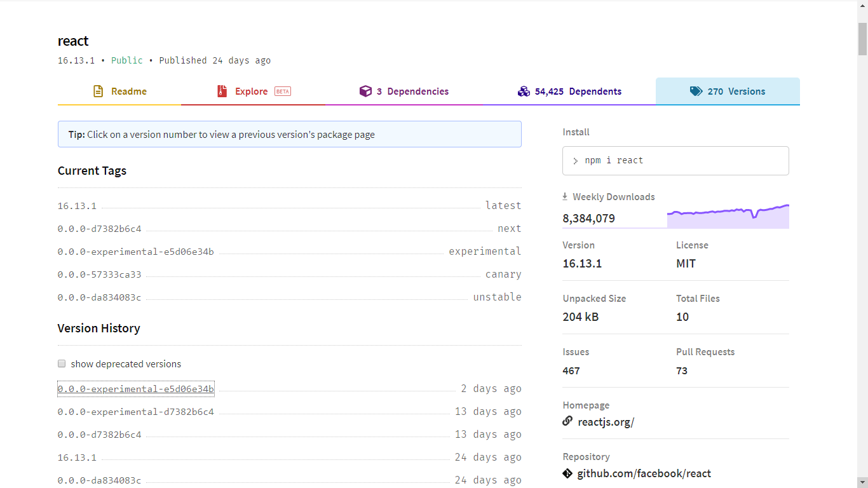
Task: Click the 'unstable' tag label
Action: click(x=497, y=297)
